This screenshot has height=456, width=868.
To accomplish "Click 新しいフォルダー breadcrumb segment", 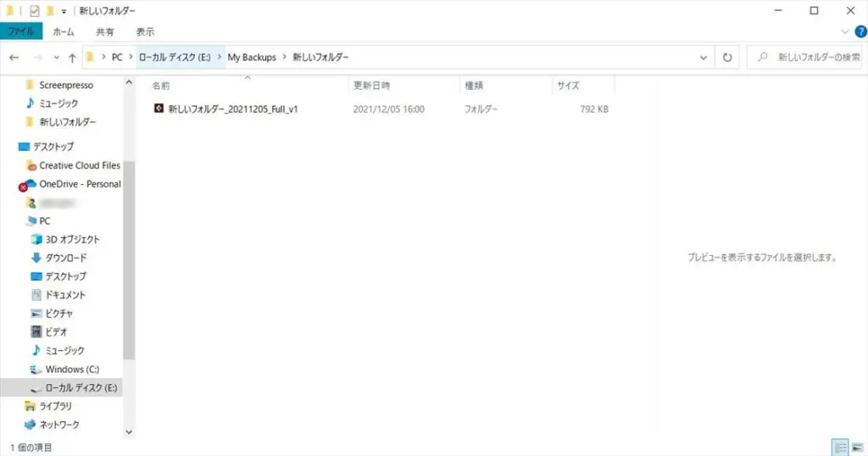I will (320, 57).
